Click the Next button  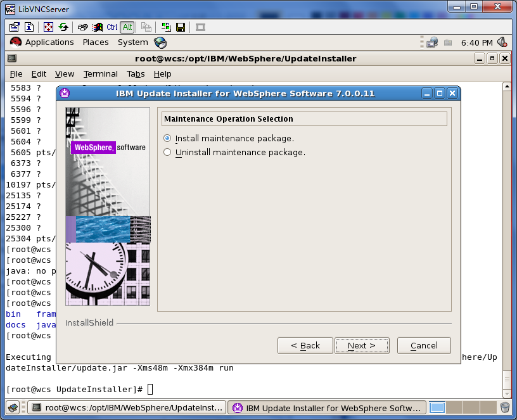point(362,345)
